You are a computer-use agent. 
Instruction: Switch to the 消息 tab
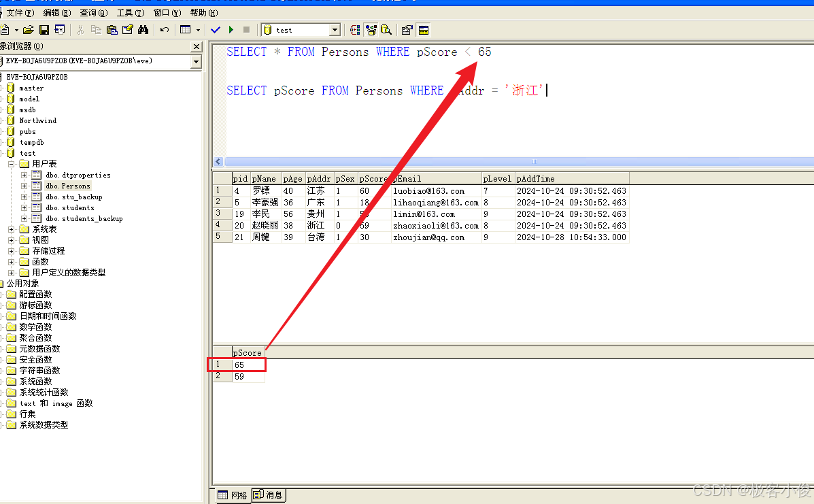coord(269,495)
